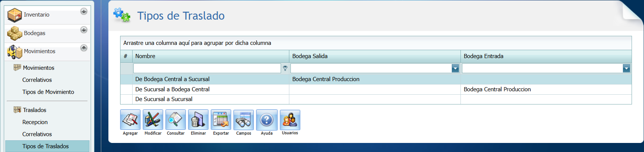Open Tipos de Movimiento in sidebar
644x152 pixels.
click(x=48, y=92)
